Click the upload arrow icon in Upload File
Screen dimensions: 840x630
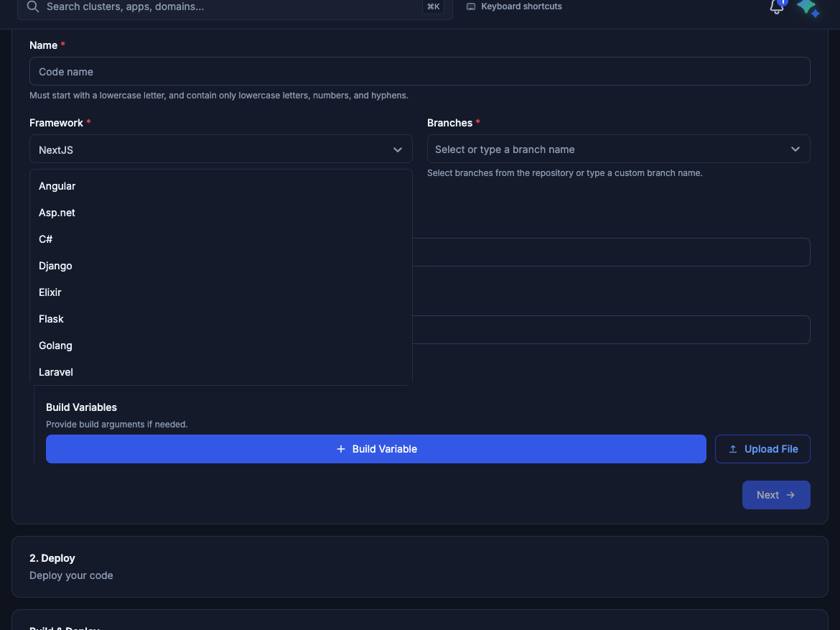pos(733,449)
